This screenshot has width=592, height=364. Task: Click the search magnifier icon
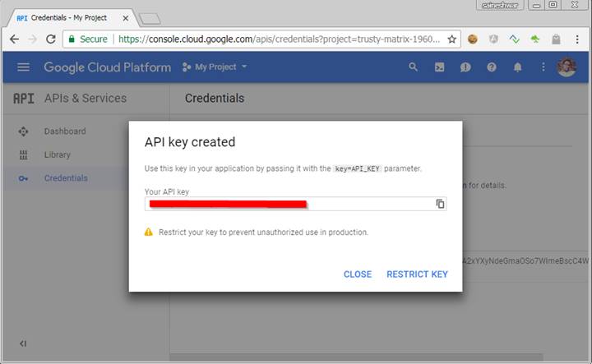[x=413, y=67]
